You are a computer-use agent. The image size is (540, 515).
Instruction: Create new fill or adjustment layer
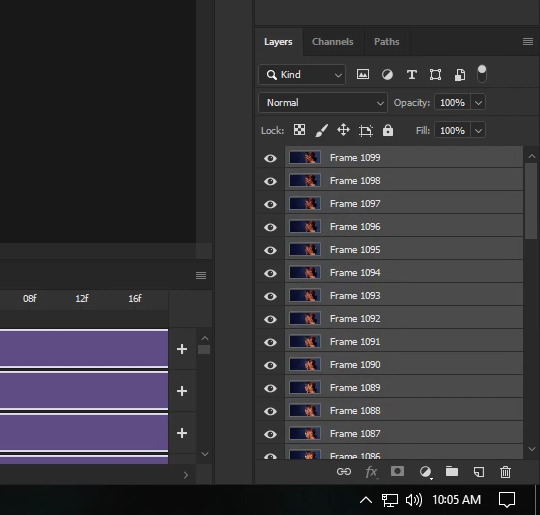pyautogui.click(x=426, y=472)
